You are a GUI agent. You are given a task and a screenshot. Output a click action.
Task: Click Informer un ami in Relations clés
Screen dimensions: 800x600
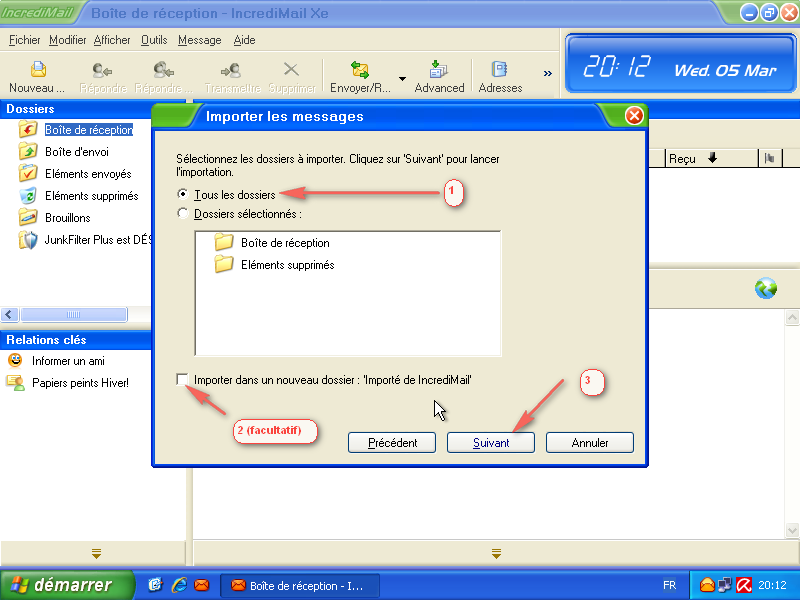pos(68,361)
